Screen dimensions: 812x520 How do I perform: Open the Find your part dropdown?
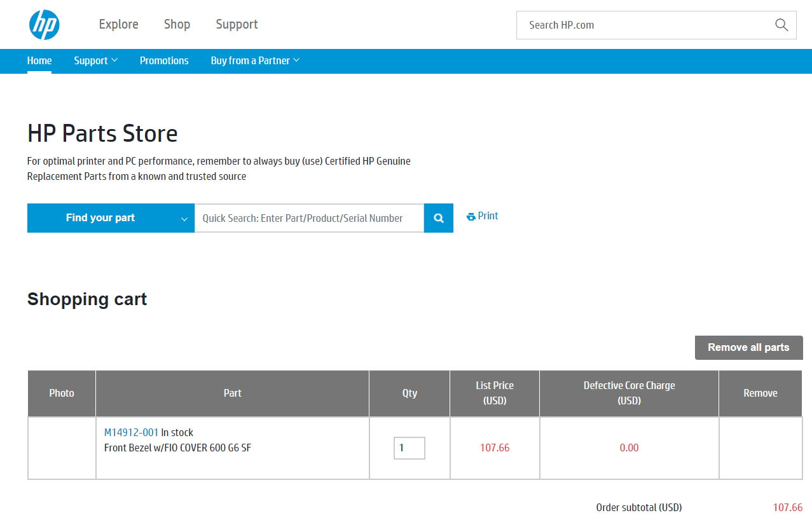tap(110, 217)
